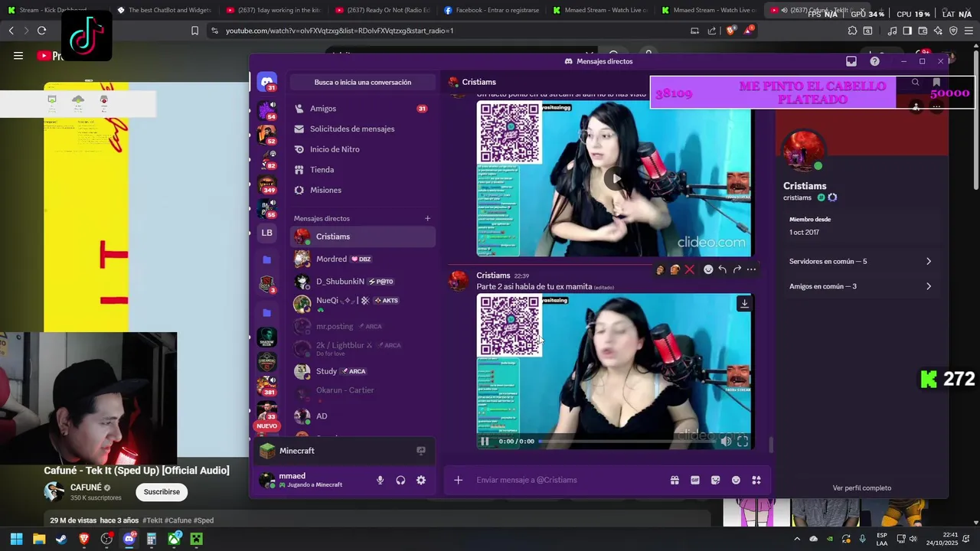The width and height of the screenshot is (980, 551).
Task: Open the Tienda shop page
Action: coord(362,170)
